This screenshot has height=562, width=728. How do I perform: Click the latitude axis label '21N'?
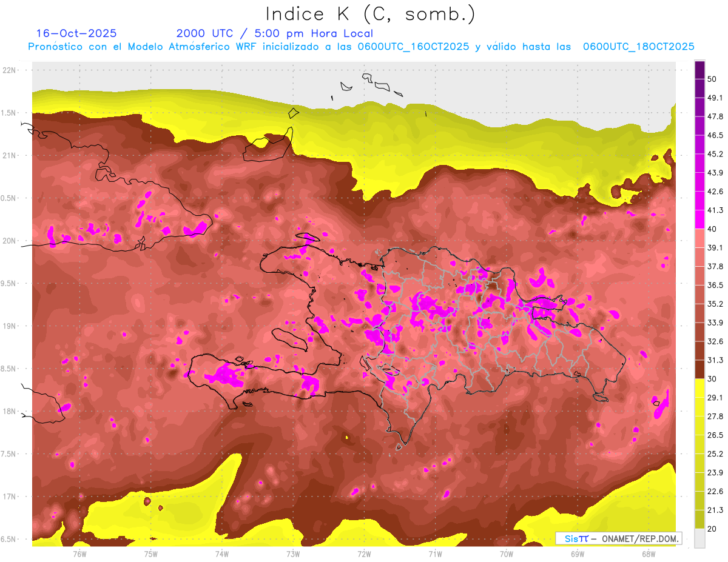point(10,155)
